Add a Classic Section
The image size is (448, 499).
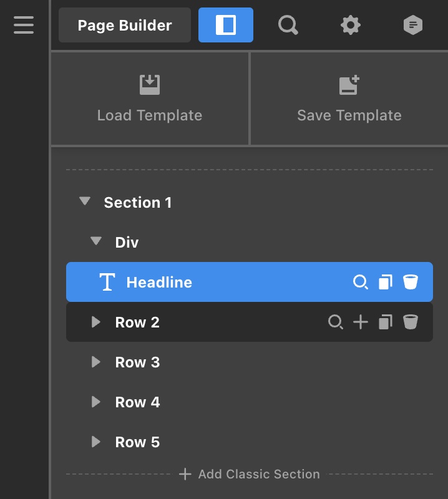click(250, 474)
